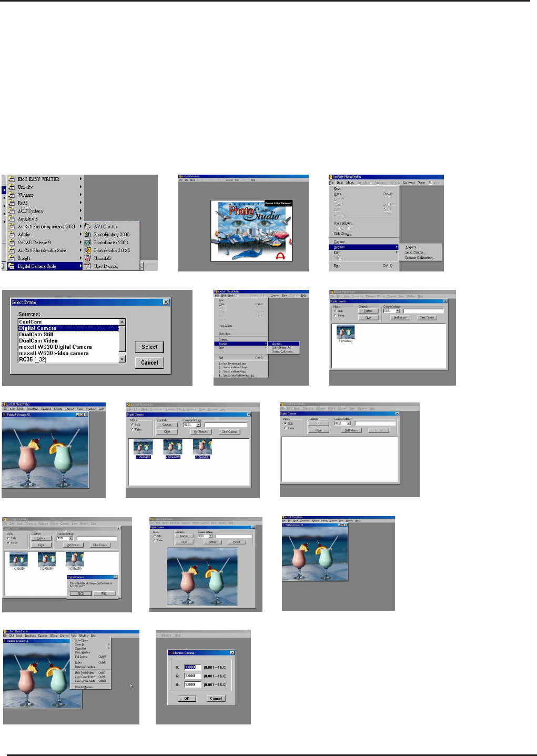Click the SnagIt folder icon
The image size is (537, 756).
click(x=12, y=258)
